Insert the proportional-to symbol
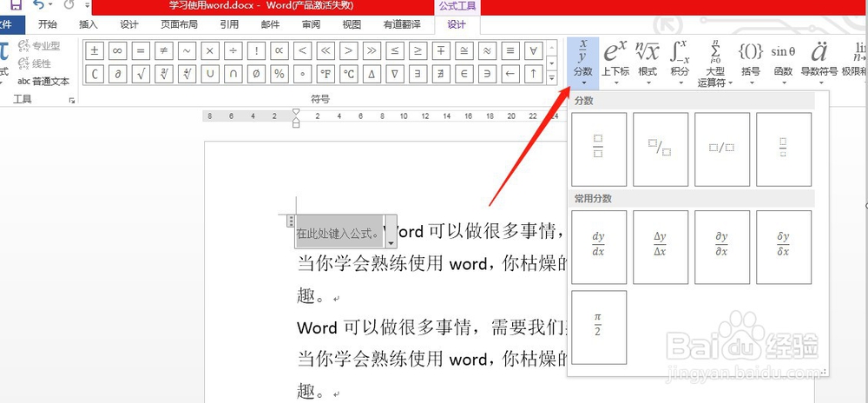Screen dimensions: 868x403 click(x=279, y=51)
